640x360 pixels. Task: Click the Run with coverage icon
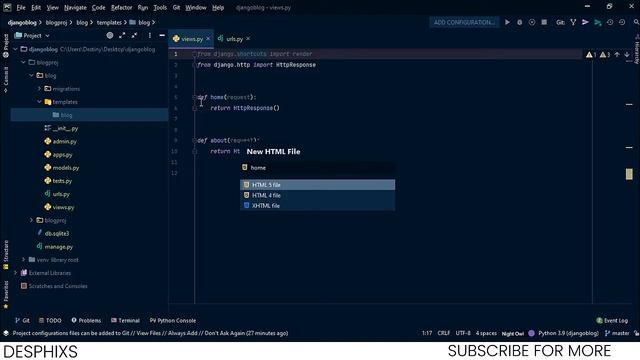(532, 22)
